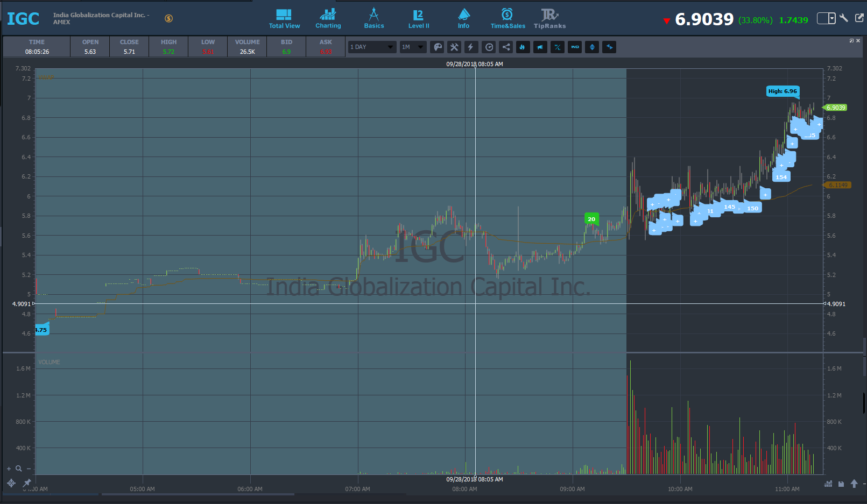Enable the crosshair target tool

coord(11,483)
